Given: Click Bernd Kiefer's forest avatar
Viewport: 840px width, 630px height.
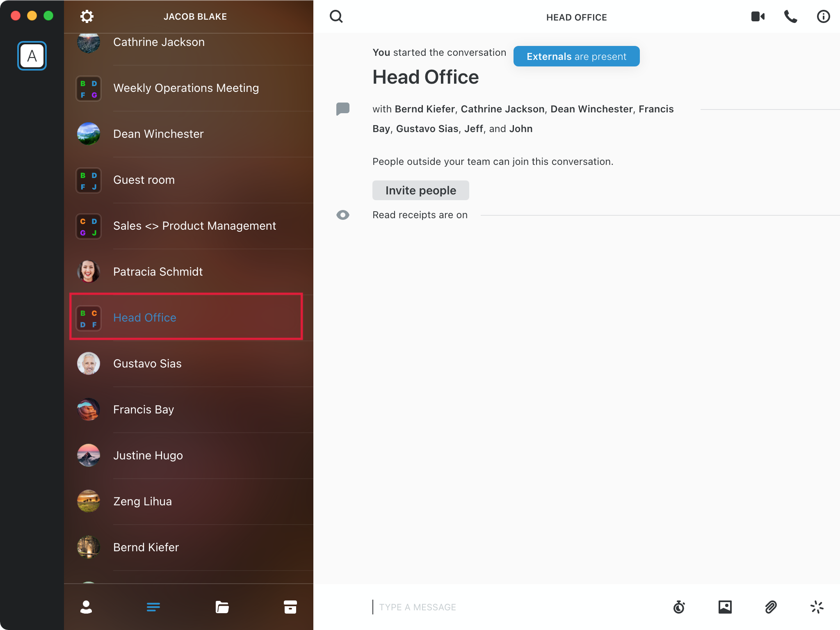Looking at the screenshot, I should pos(89,547).
